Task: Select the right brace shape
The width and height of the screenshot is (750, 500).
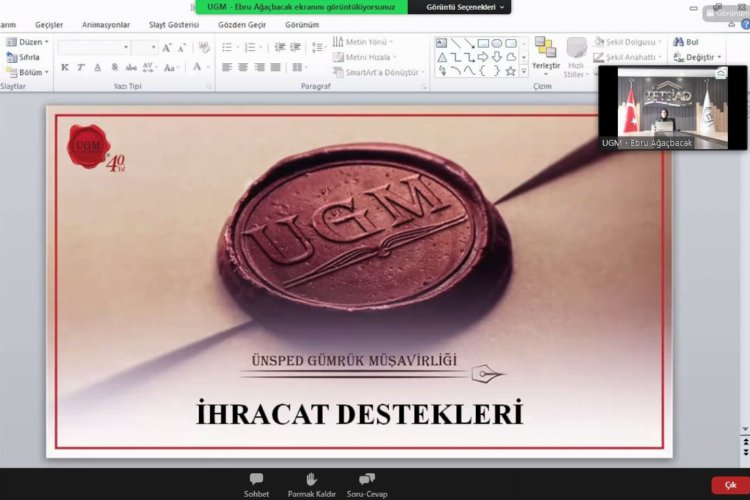Action: coord(497,71)
